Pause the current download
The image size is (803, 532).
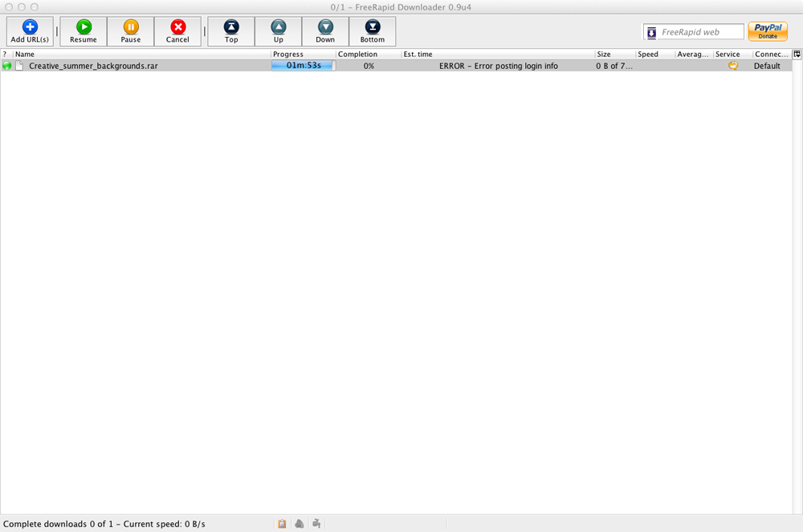pos(131,32)
